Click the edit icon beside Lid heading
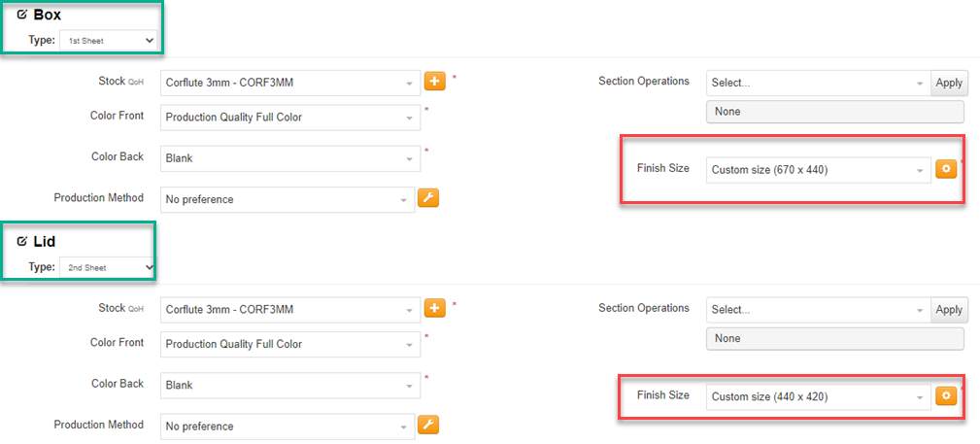 22,242
